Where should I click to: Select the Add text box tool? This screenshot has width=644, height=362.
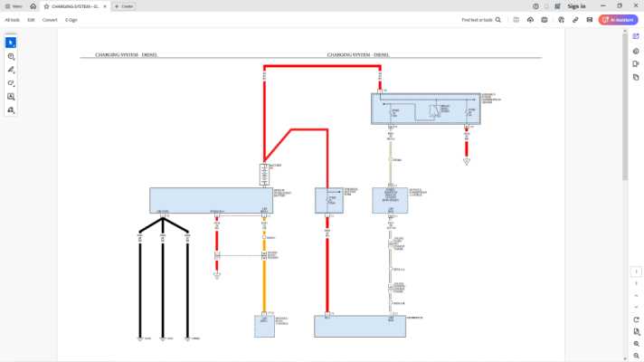pos(11,97)
